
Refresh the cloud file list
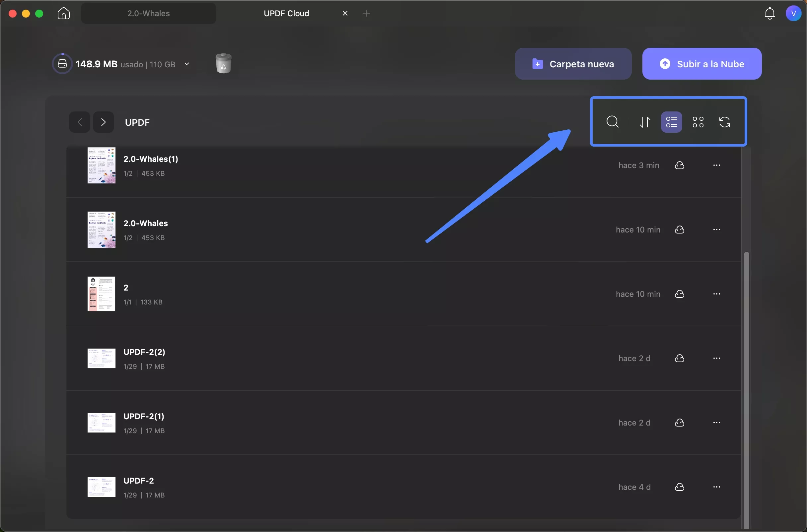724,122
